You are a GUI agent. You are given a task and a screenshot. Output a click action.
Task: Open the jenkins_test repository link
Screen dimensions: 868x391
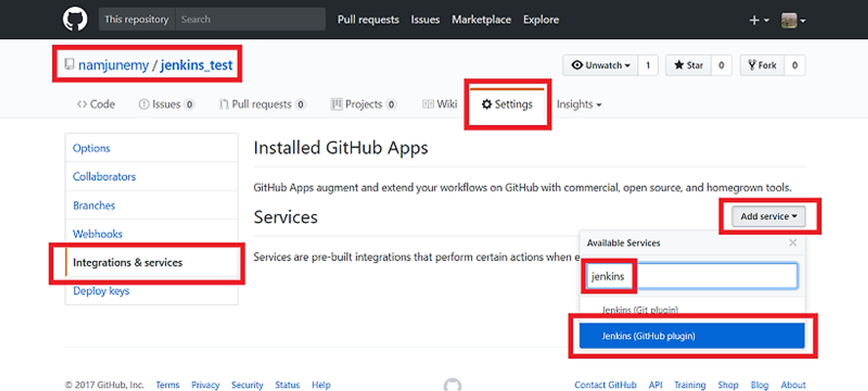pos(197,65)
